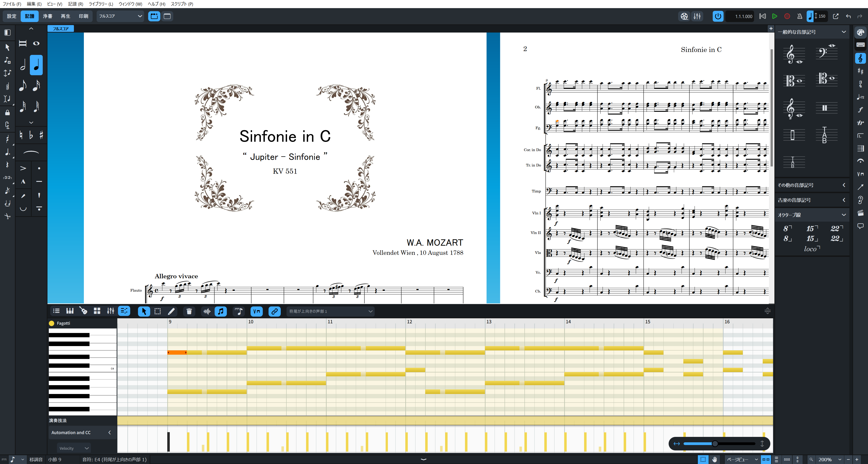Open the フルスコア layout dropdown
The image size is (868, 464).
point(120,16)
